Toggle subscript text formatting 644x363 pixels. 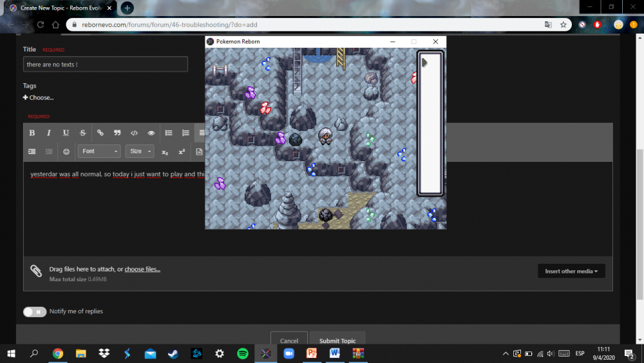click(x=165, y=152)
